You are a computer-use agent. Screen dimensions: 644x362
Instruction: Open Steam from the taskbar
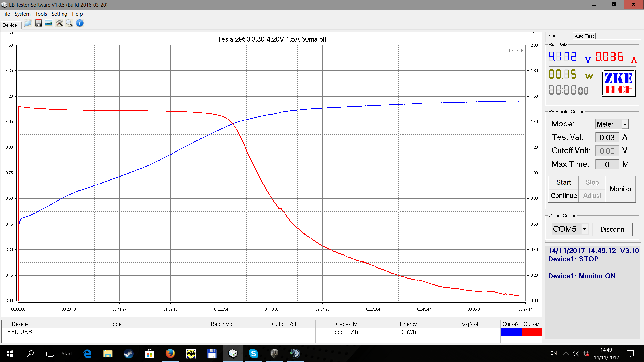point(128,353)
